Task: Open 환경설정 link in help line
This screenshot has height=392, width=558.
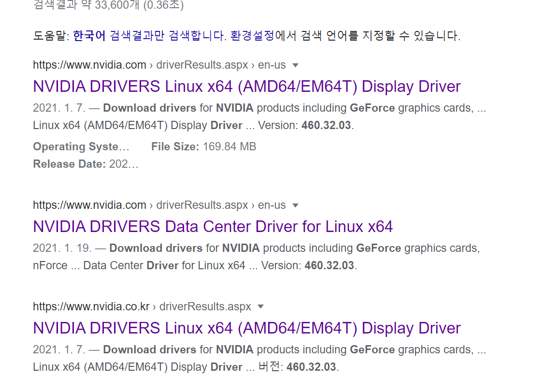Action: point(252,36)
